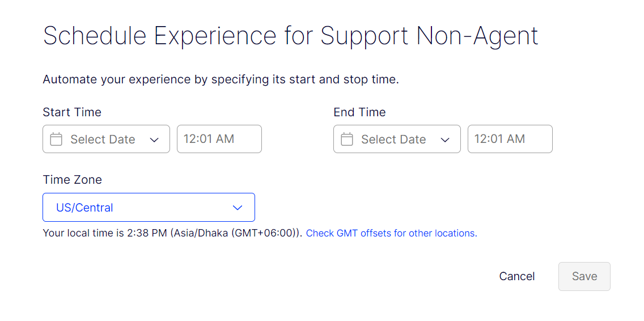Open Check GMT offsets for other locations link
The width and height of the screenshot is (644, 321).
point(391,233)
